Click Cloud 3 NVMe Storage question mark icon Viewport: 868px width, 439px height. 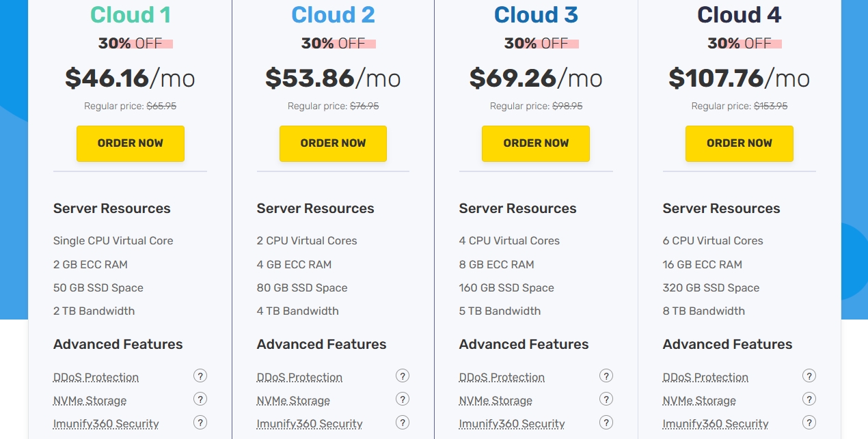(x=606, y=399)
